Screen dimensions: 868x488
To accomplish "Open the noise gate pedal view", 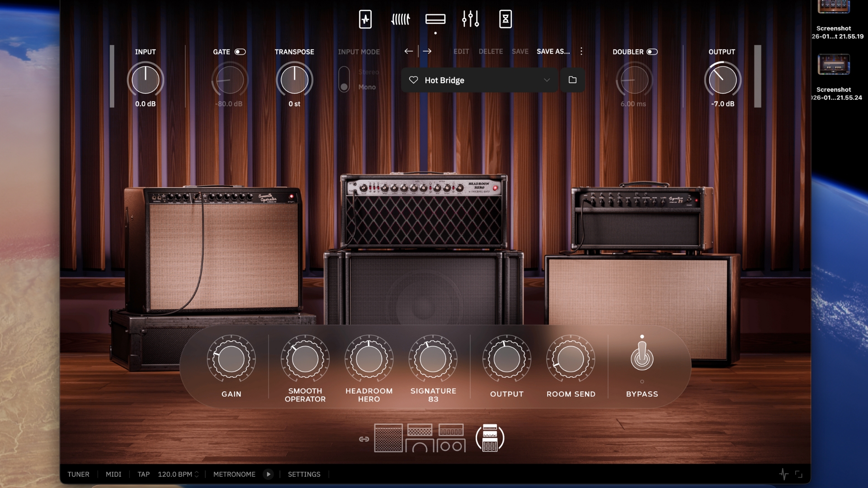I will pos(365,19).
